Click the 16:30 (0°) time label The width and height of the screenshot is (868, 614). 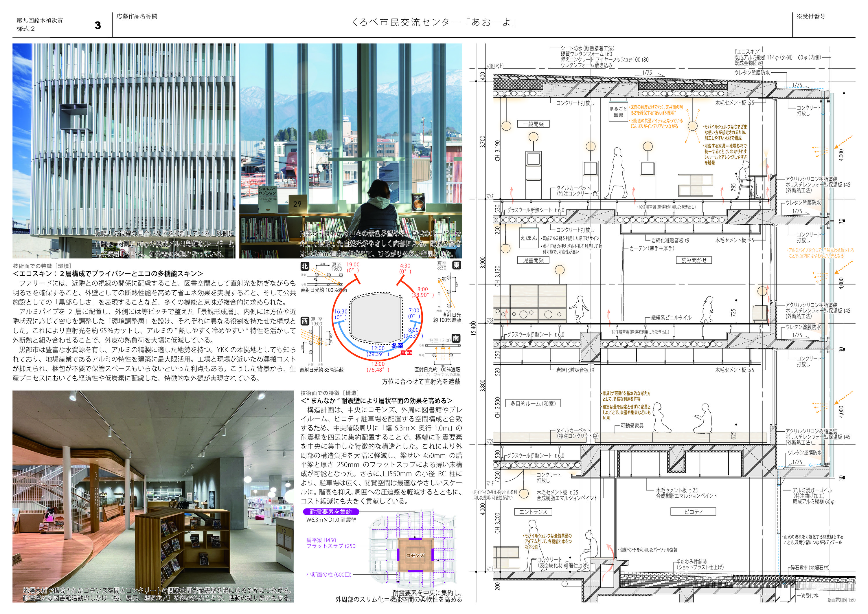pos(341,314)
